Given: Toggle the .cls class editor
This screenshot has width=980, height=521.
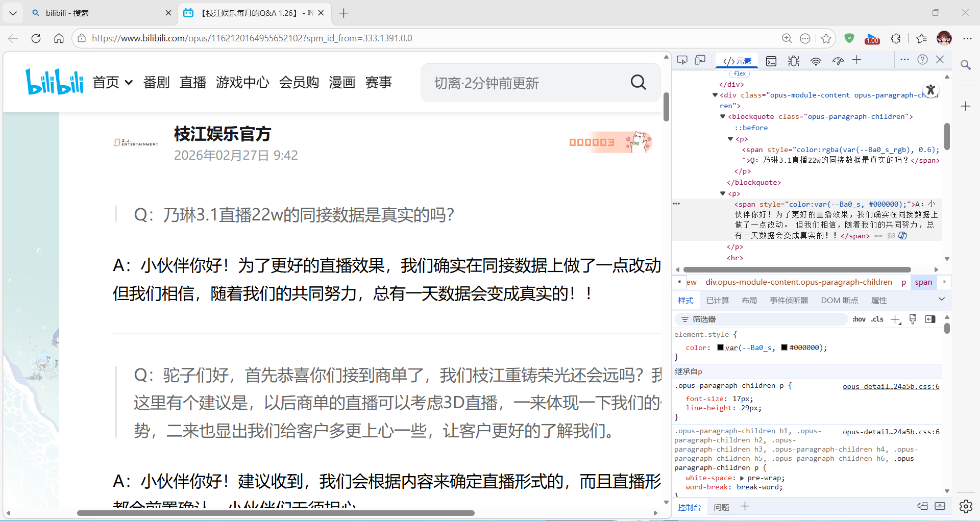Looking at the screenshot, I should (x=877, y=319).
